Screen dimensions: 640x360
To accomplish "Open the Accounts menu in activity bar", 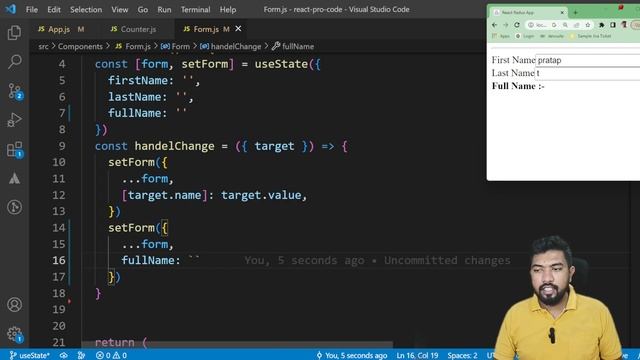I will (14, 304).
